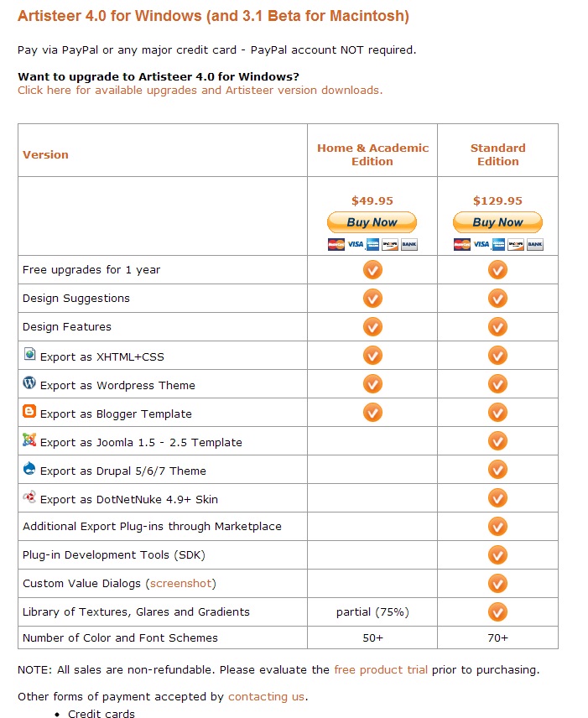This screenshot has height=718, width=588.
Task: Click the contacting us link
Action: pos(266,696)
